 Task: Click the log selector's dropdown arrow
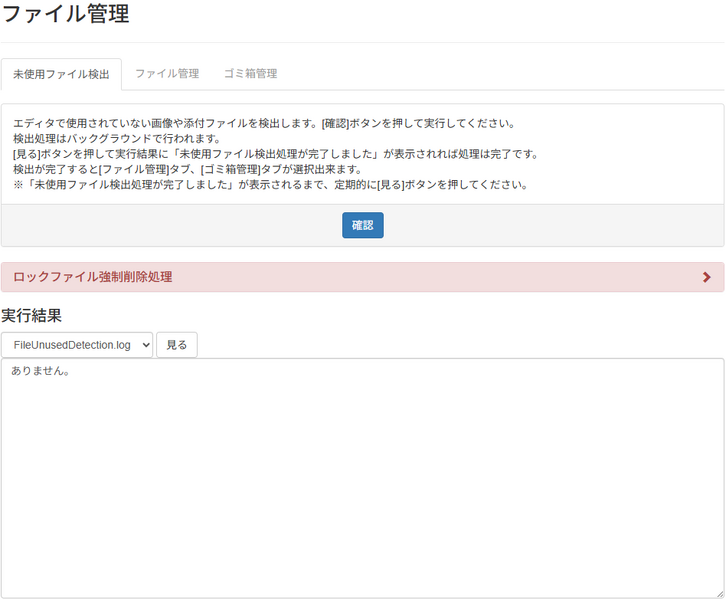145,345
